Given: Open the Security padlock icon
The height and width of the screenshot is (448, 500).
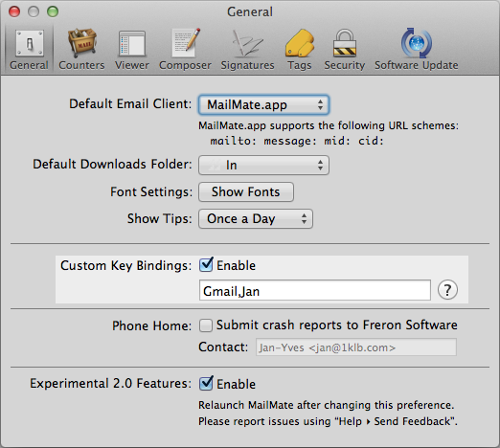Looking at the screenshot, I should click(x=345, y=43).
